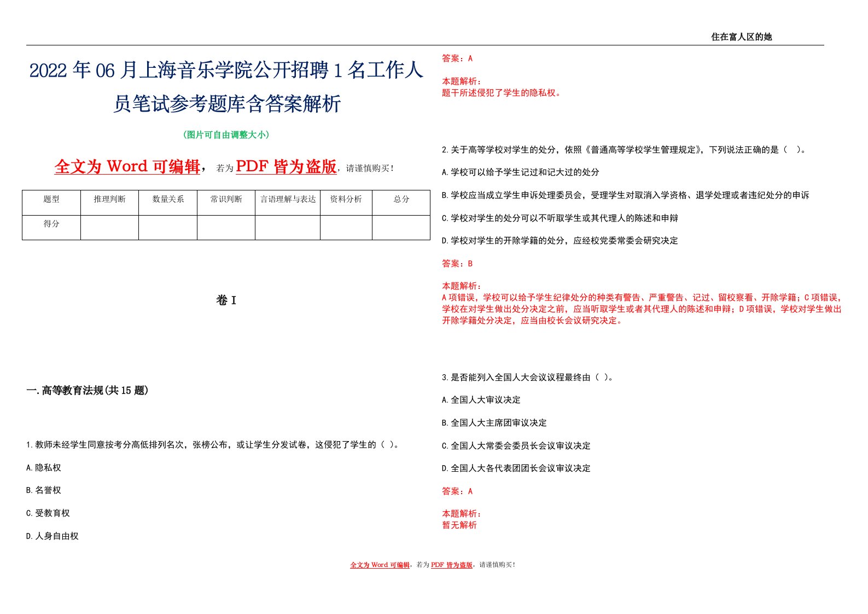
Task: Click footer link 'PDF 皆为盗版'
Action: click(451, 565)
